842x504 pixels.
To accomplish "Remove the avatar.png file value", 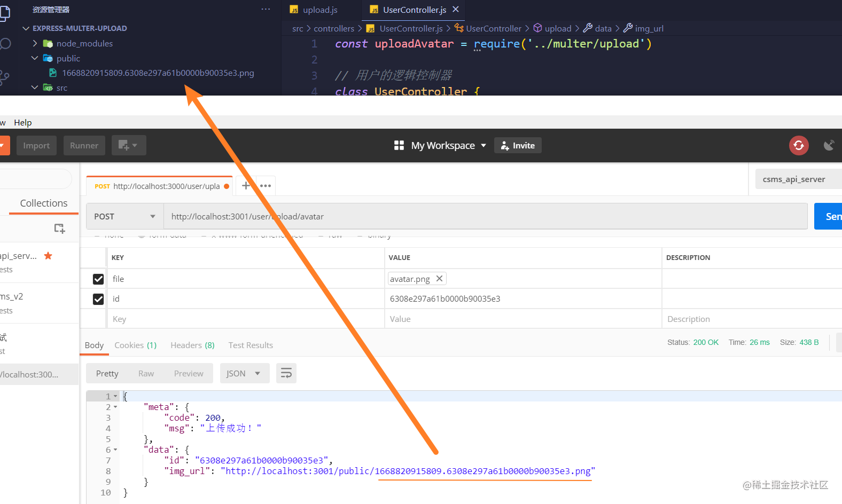I will click(x=439, y=279).
